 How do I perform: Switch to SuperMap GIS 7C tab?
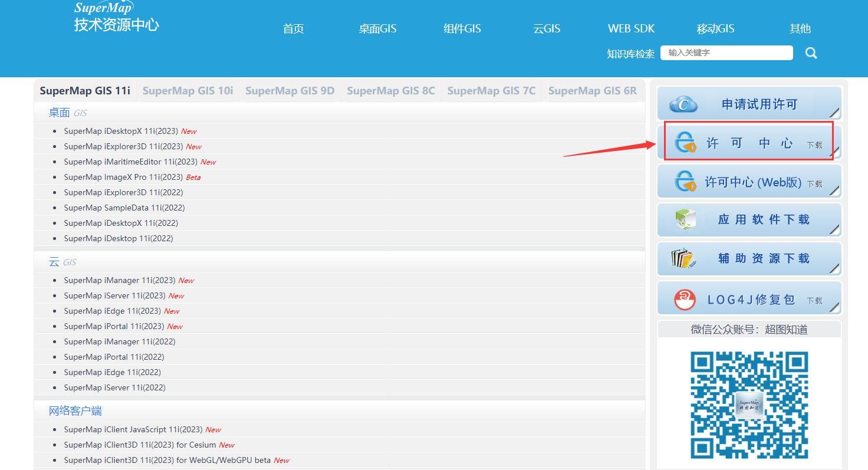[491, 91]
